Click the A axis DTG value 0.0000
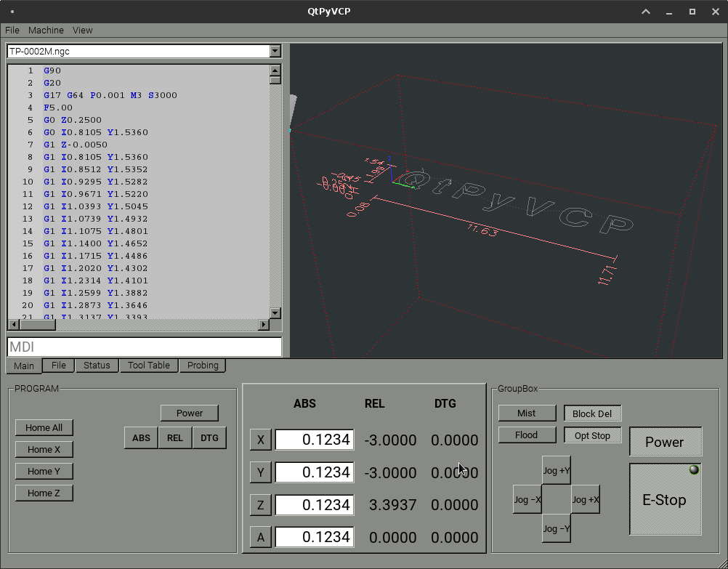The image size is (728, 569). [x=455, y=538]
